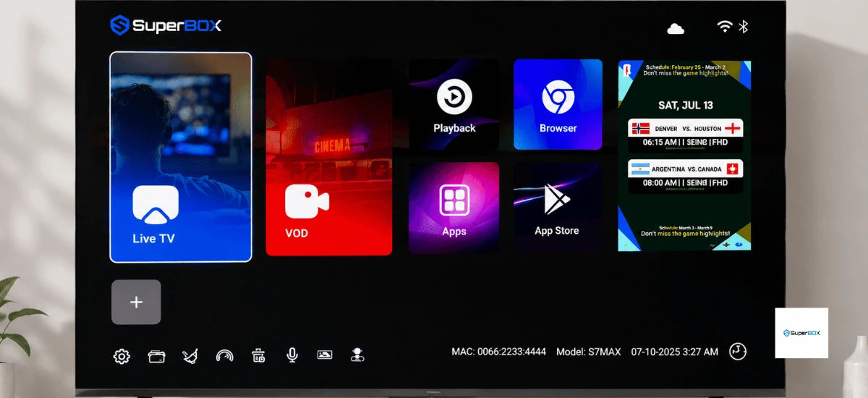Click the broom cleanup icon
Image resolution: width=868 pixels, height=398 pixels.
click(190, 356)
